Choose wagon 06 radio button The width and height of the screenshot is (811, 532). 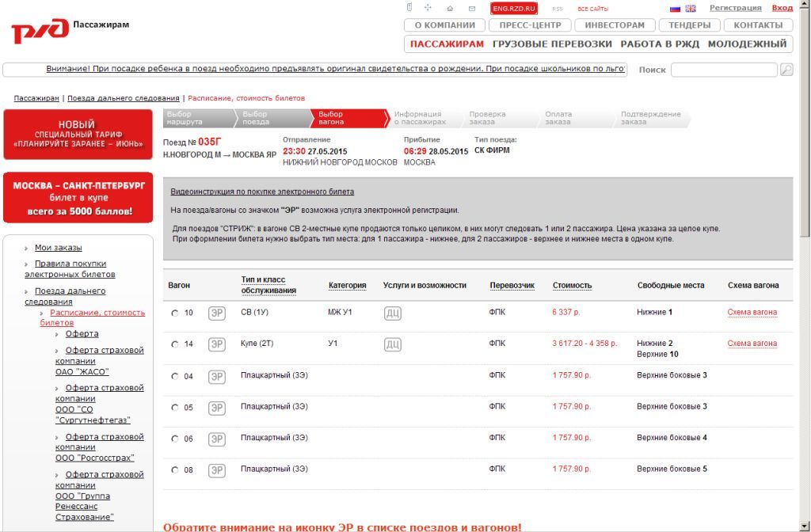pyautogui.click(x=175, y=439)
